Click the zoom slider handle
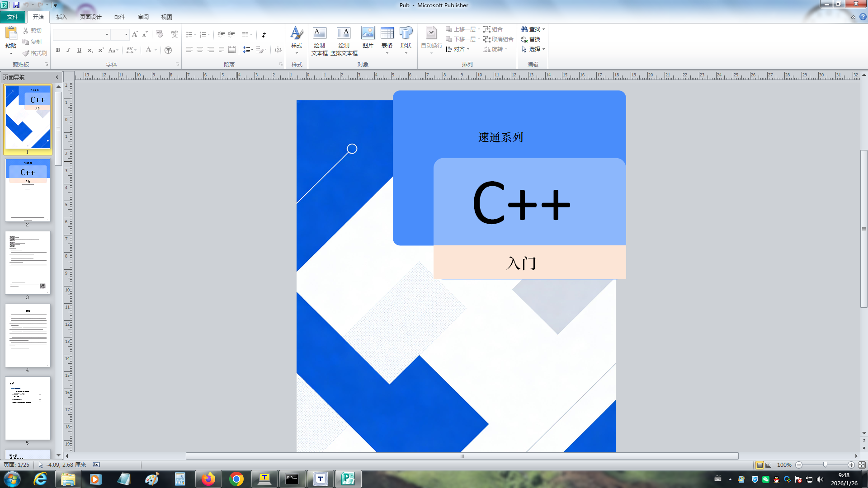The width and height of the screenshot is (868, 488). [x=825, y=465]
